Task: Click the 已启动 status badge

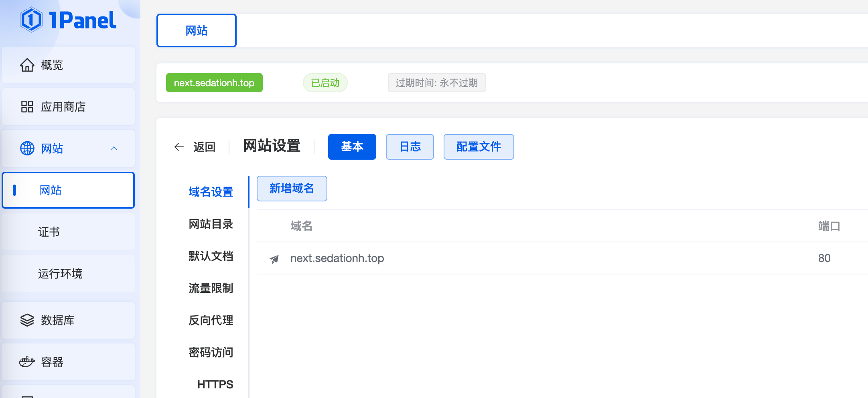Action: pyautogui.click(x=325, y=83)
